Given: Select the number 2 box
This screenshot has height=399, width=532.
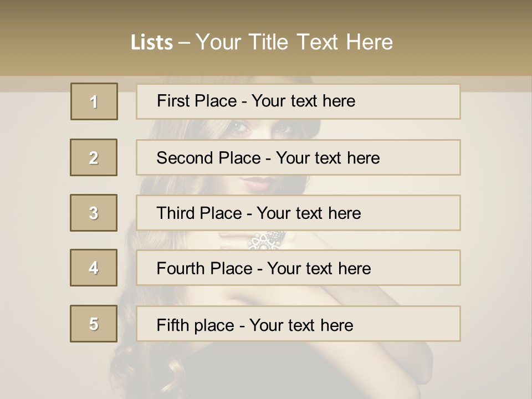Looking at the screenshot, I should pos(94,157).
